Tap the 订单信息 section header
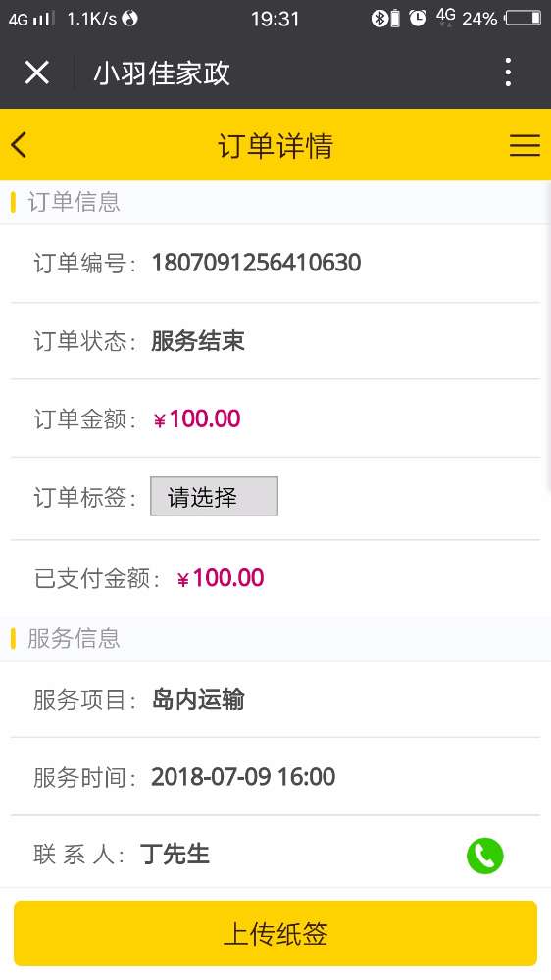551x980 pixels. [x=74, y=202]
